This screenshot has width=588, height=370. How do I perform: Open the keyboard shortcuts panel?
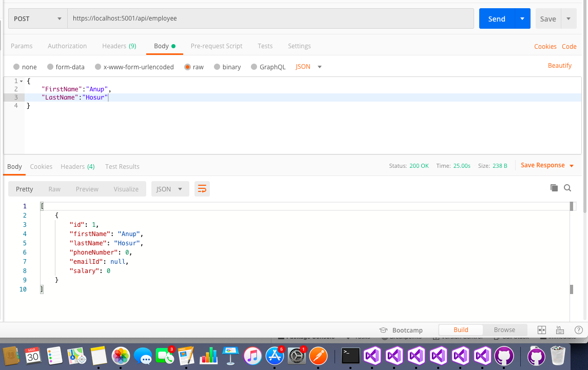(x=560, y=330)
